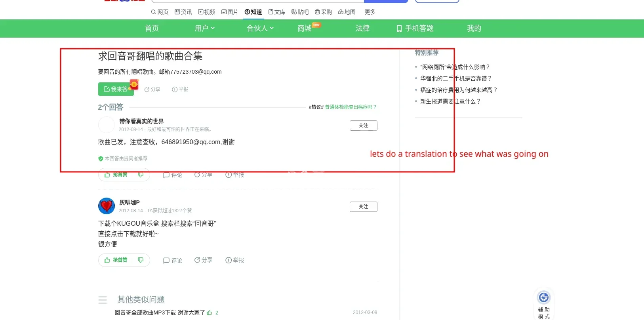Follow user 带你看真实的世界 with 关注
Screen dimensions: 644x320
(363, 126)
